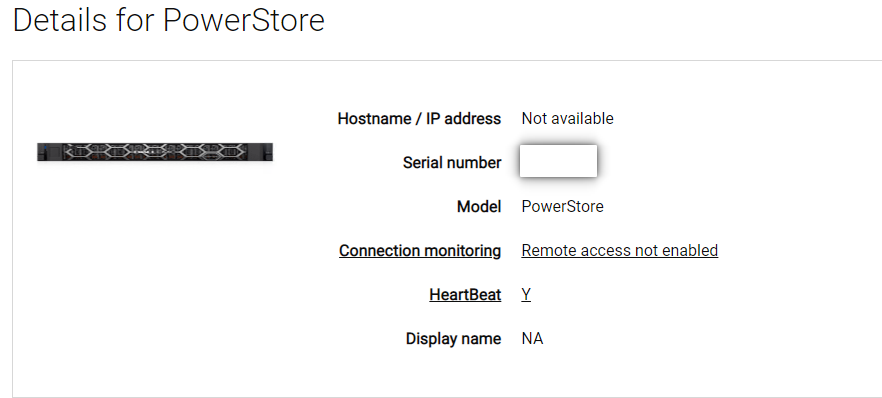The height and width of the screenshot is (398, 882).
Task: Click the HeartBeat value Y link
Action: coord(526,295)
